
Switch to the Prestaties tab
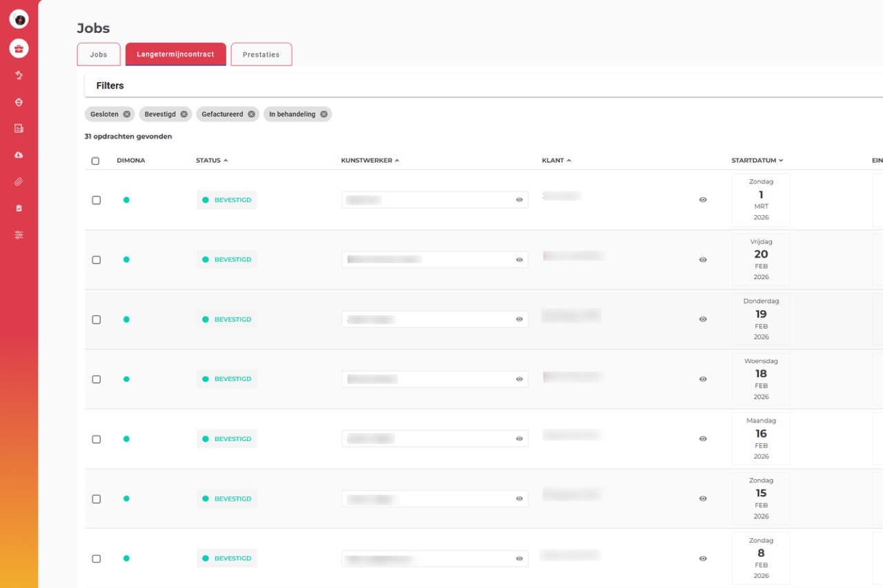point(261,54)
